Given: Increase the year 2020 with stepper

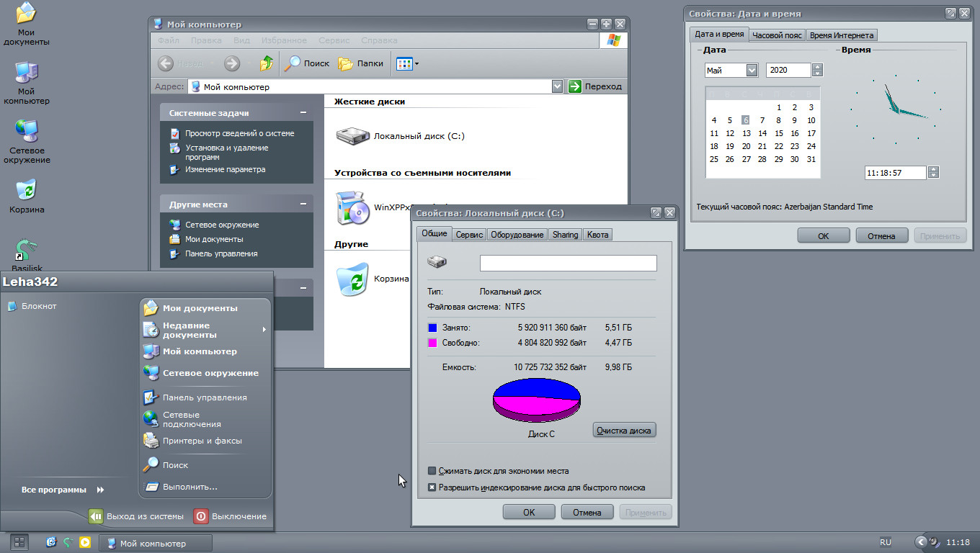Looking at the screenshot, I should pos(816,67).
